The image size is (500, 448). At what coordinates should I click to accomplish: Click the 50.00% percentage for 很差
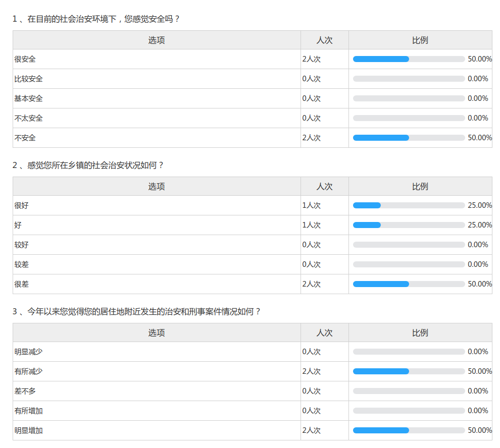(479, 284)
